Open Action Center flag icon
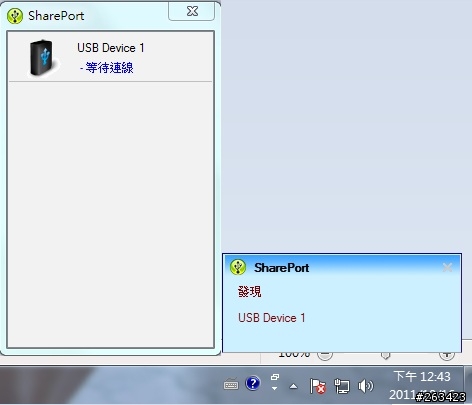This screenshot has height=405, width=472. coord(317,386)
